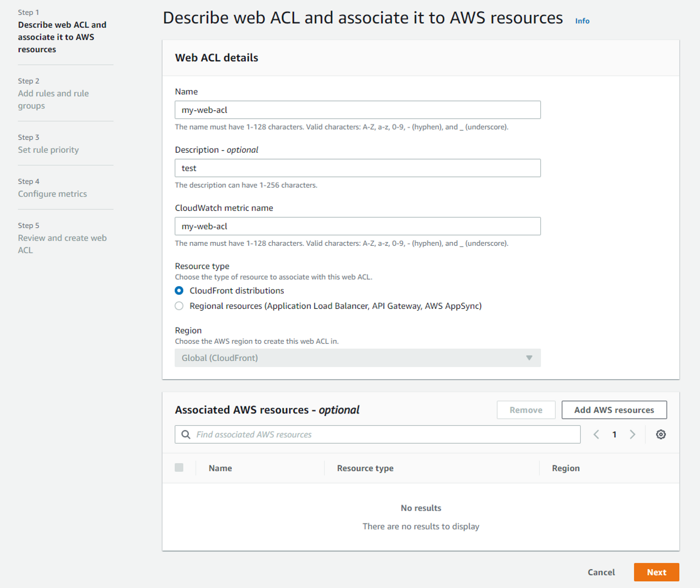Select page 1 in the pagination control
Image resolution: width=700 pixels, height=588 pixels.
pos(614,434)
